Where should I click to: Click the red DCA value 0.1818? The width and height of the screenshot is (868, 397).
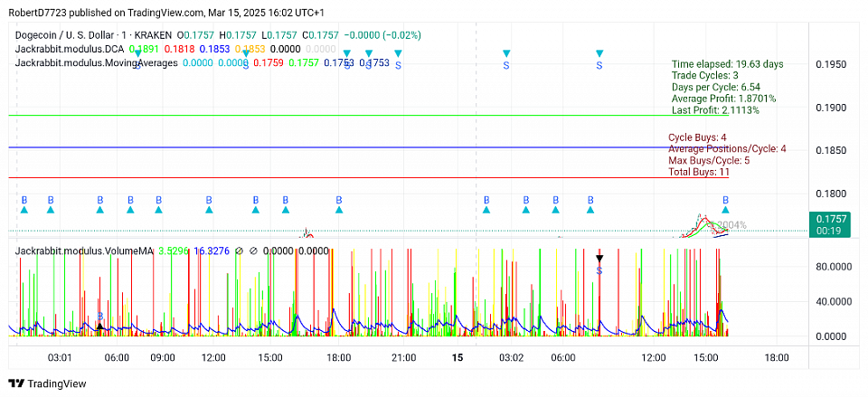(x=178, y=49)
